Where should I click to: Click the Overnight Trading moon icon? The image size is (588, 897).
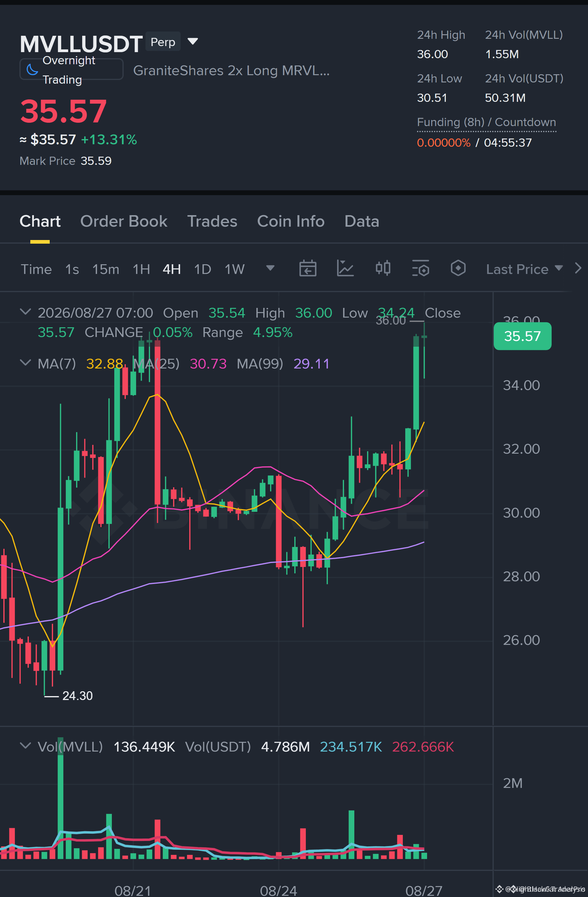32,70
